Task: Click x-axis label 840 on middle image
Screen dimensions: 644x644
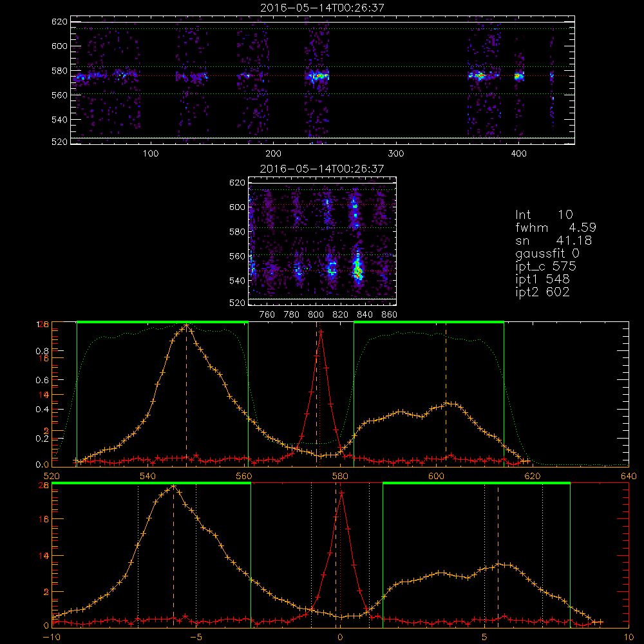Action: 365,315
